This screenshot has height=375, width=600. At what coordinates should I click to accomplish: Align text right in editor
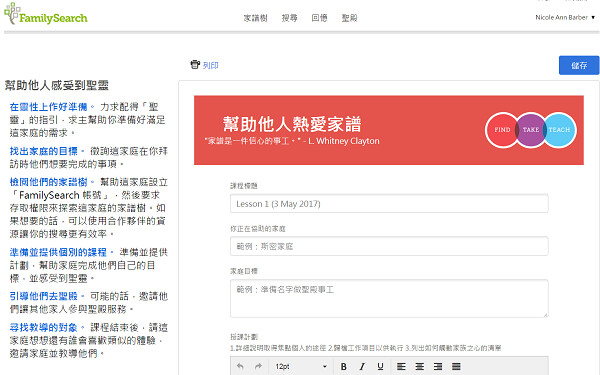438,366
